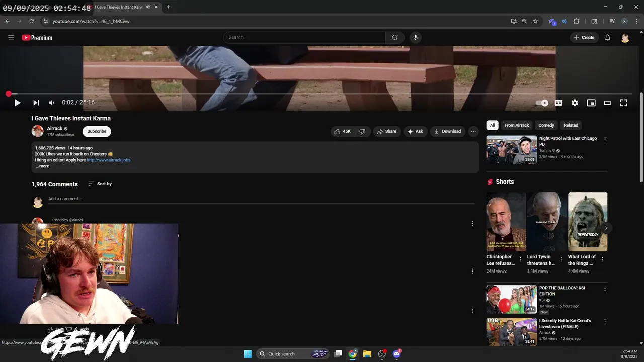
Task: Select the All filter chip
Action: [493, 125]
